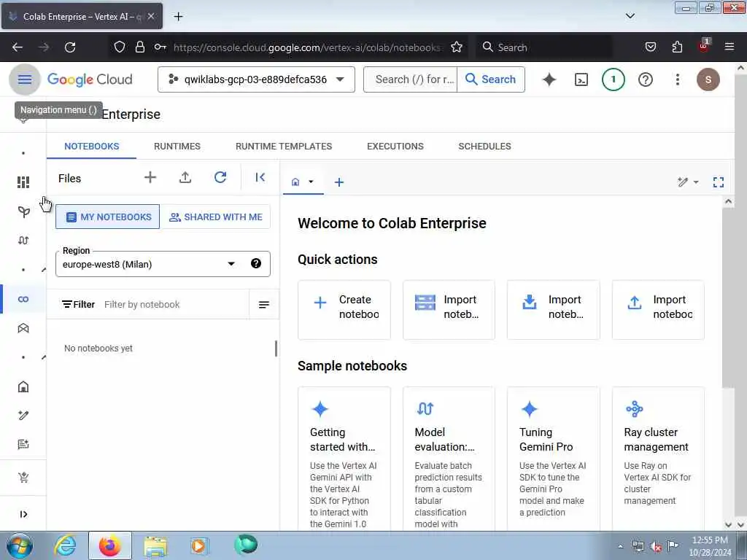
Task: Open a new Firefox browser tab
Action: (x=178, y=17)
